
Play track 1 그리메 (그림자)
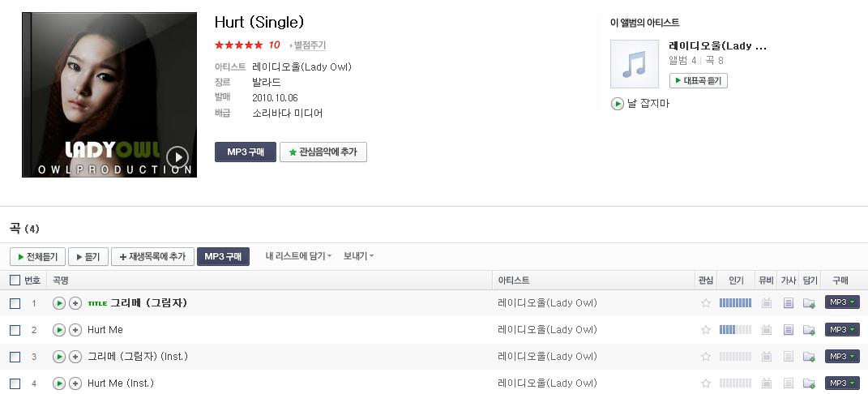pyautogui.click(x=58, y=303)
